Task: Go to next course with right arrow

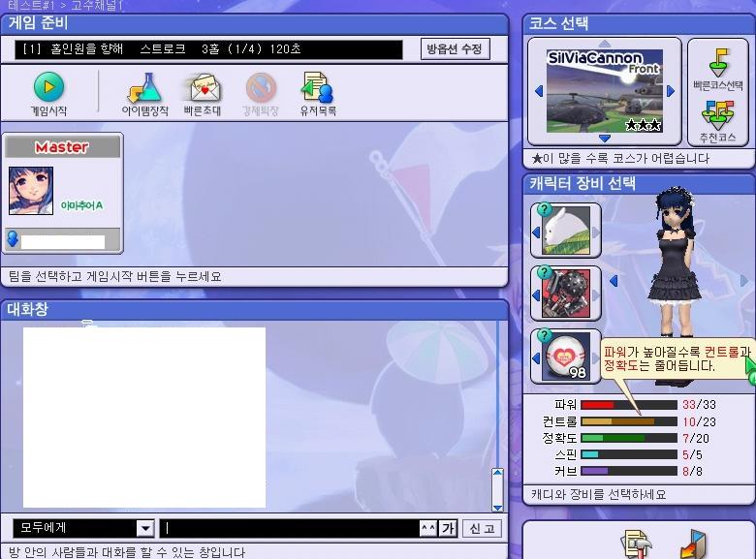Action: pyautogui.click(x=671, y=91)
